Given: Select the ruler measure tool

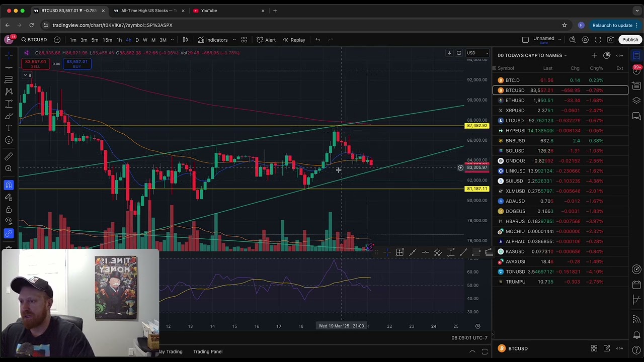Looking at the screenshot, I should [x=9, y=156].
